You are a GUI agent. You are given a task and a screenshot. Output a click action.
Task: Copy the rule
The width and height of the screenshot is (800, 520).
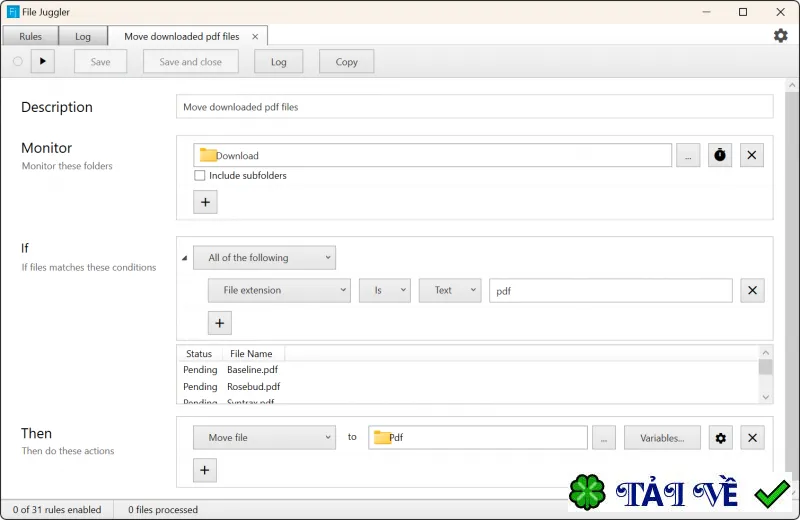[x=346, y=62]
